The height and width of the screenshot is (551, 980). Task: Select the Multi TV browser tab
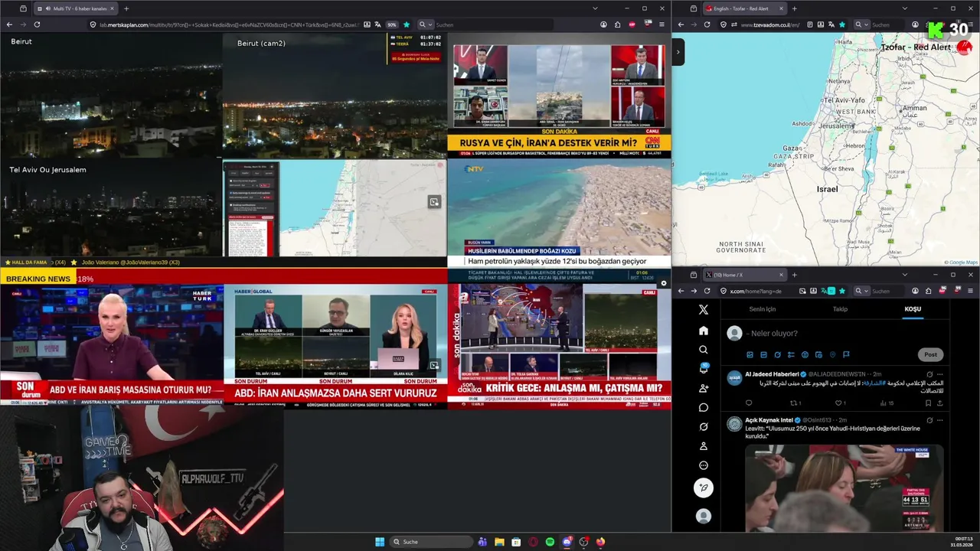pyautogui.click(x=76, y=8)
